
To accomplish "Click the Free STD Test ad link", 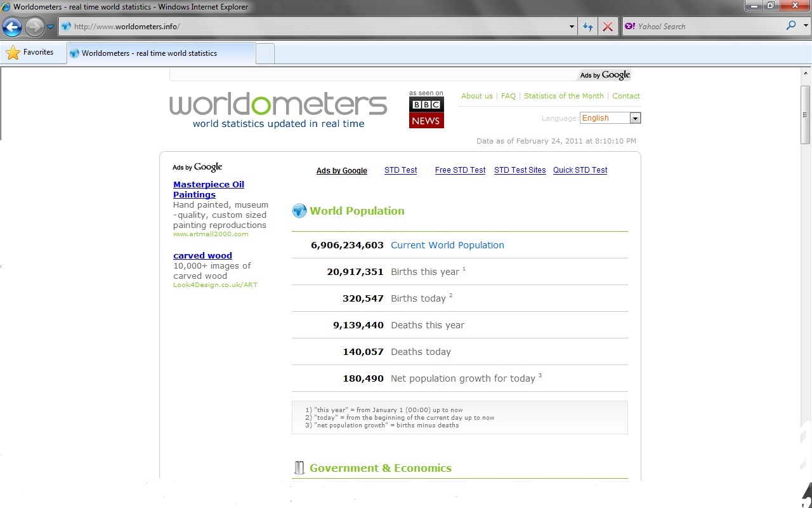I will tap(460, 170).
